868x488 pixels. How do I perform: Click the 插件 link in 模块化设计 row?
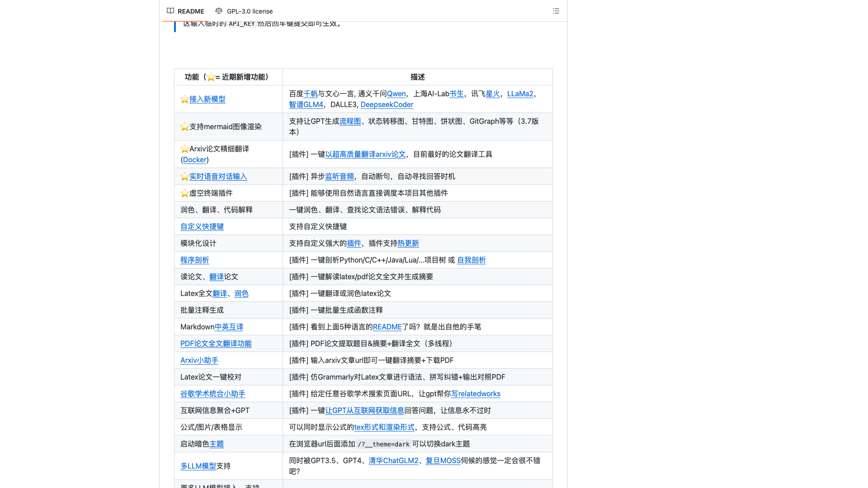pos(354,243)
